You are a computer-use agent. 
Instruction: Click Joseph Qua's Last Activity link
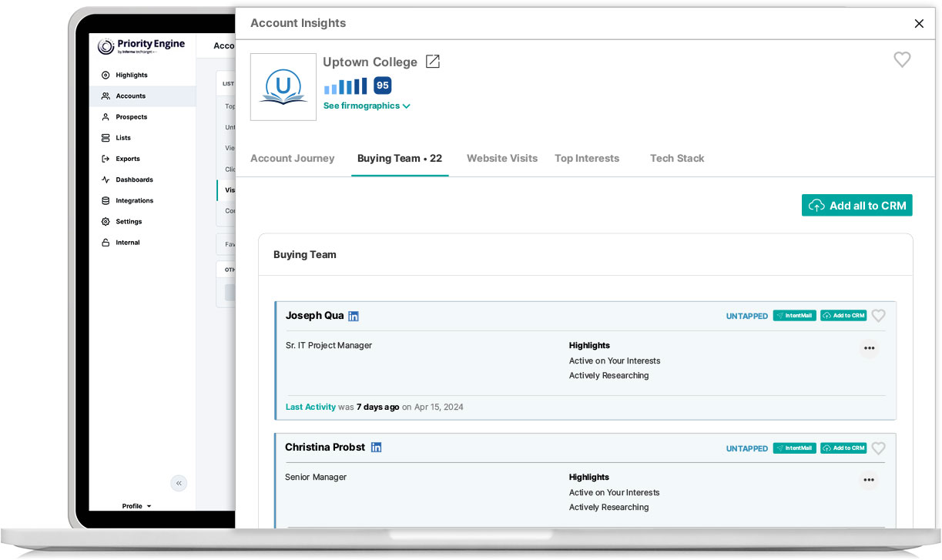310,407
